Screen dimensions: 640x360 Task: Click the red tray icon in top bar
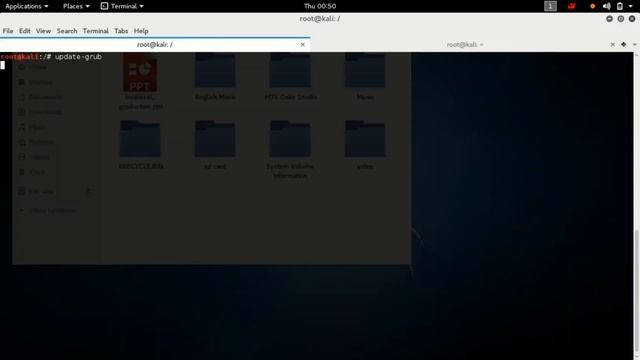click(x=572, y=6)
